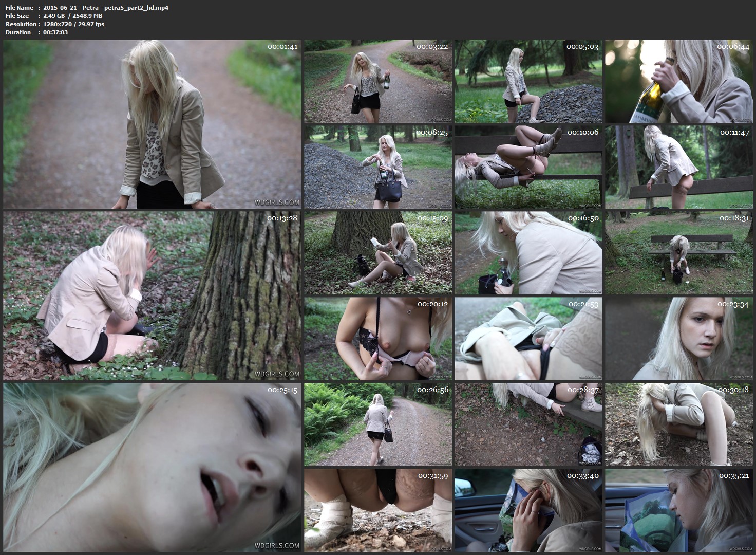Open the thumbnail at 00:05:03
This screenshot has width=756, height=555.
coord(528,82)
